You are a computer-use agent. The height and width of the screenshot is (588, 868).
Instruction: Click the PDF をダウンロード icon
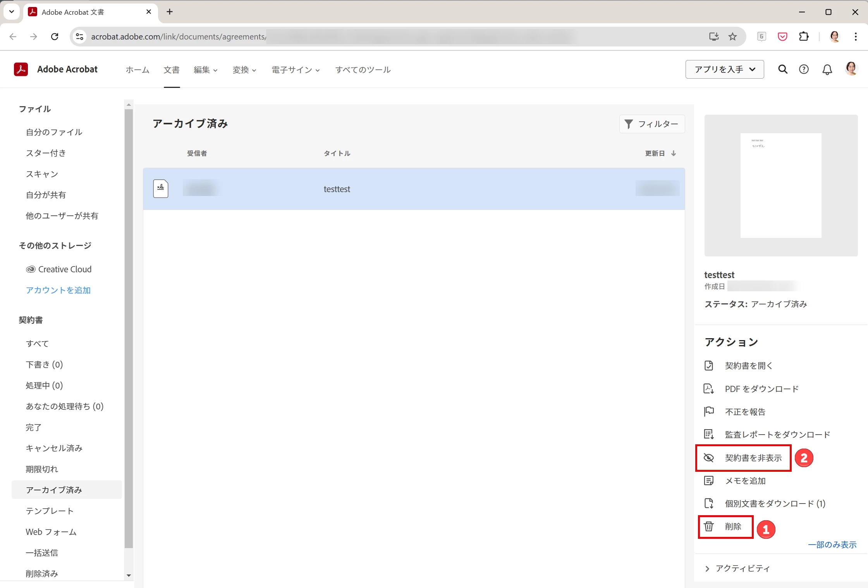(x=708, y=389)
